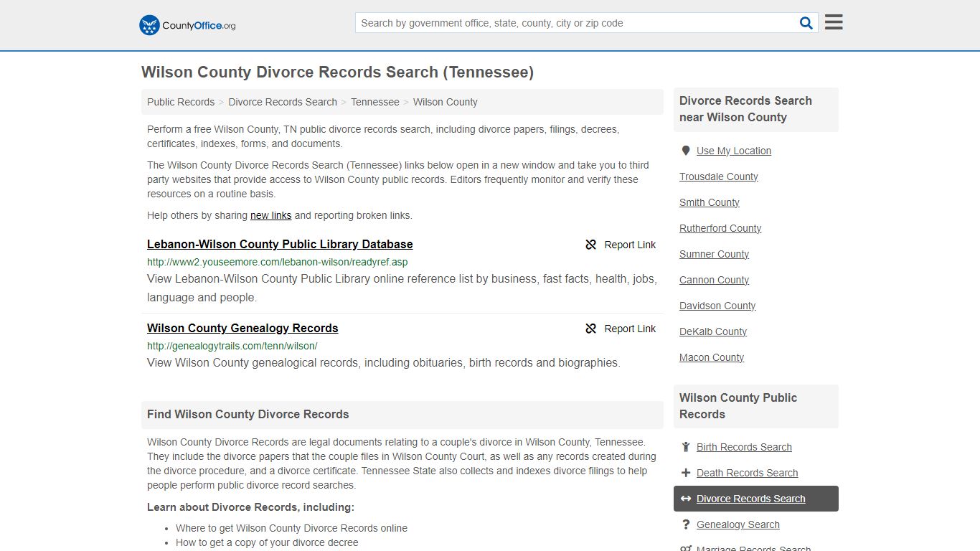Open the CountyOffice.org logo home link
Screen dimensions: 980x551
tap(187, 25)
